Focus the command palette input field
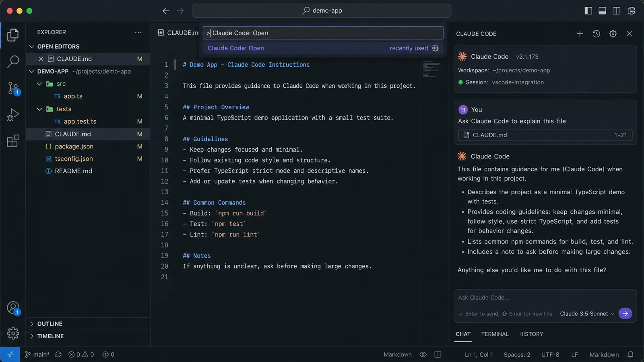Image resolution: width=644 pixels, height=362 pixels. coord(323,33)
